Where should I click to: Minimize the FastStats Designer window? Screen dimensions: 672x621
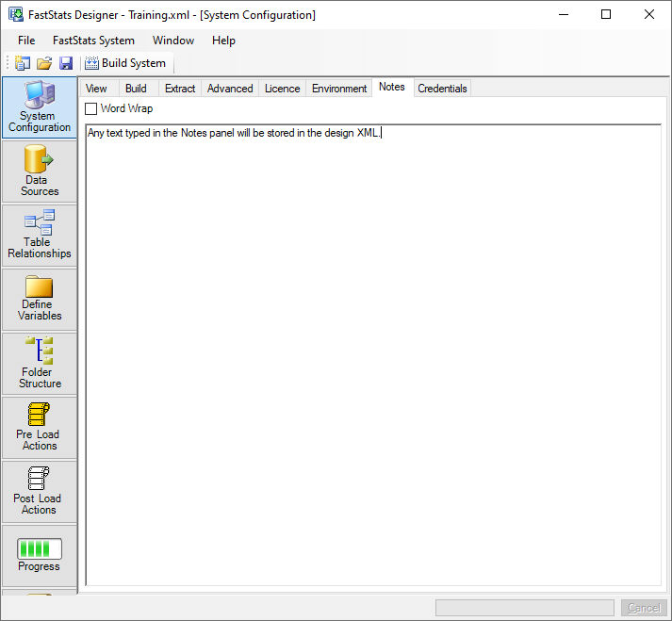(x=564, y=14)
